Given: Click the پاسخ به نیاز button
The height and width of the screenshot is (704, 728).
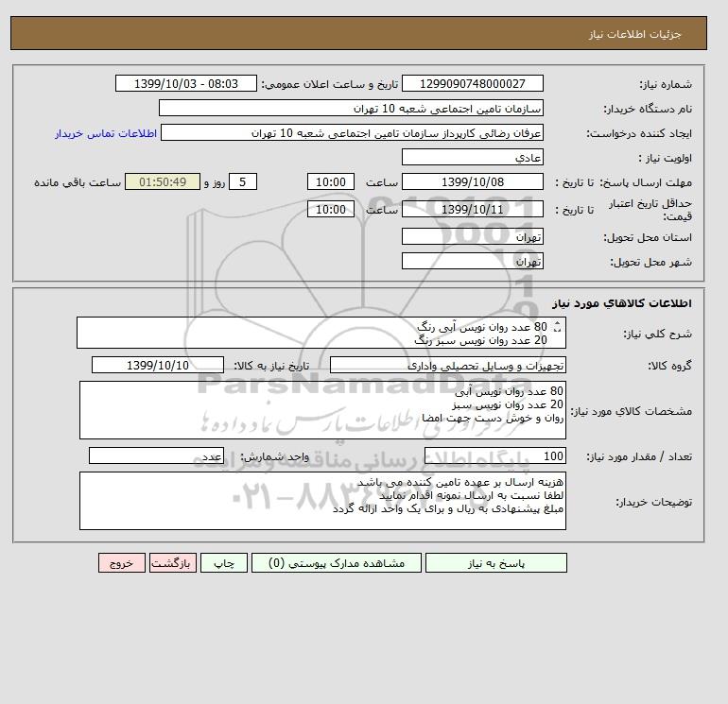Looking at the screenshot, I should tap(495, 563).
